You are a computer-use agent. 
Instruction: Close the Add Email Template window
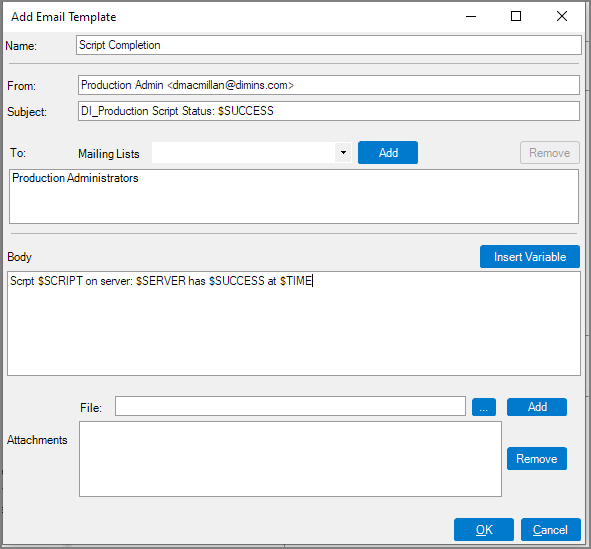[562, 16]
